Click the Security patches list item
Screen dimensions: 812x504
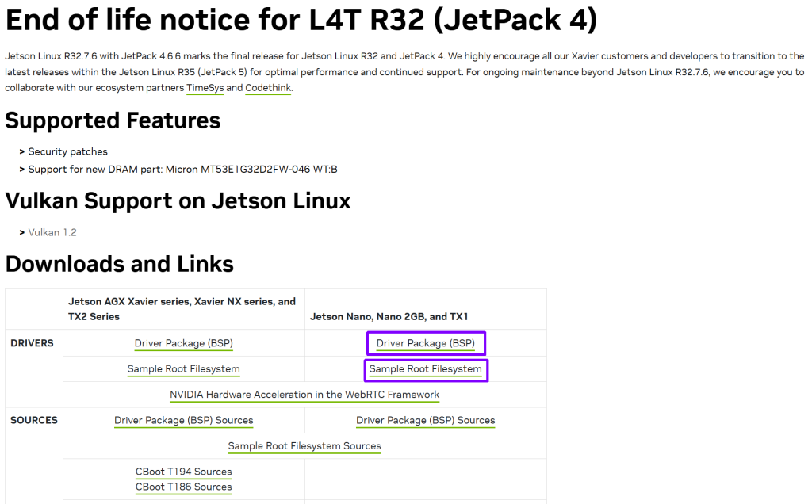pos(68,151)
